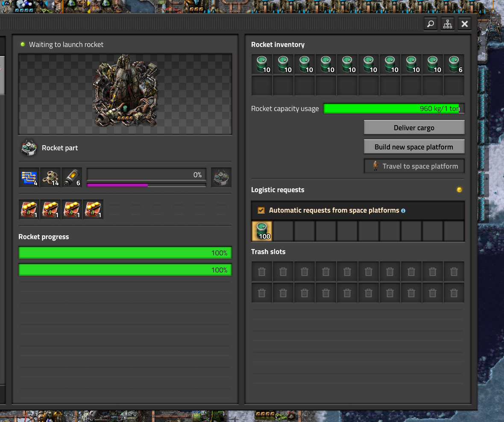Screen dimensions: 504x422
Task: Click the Deliver cargo button
Action: [414, 128]
